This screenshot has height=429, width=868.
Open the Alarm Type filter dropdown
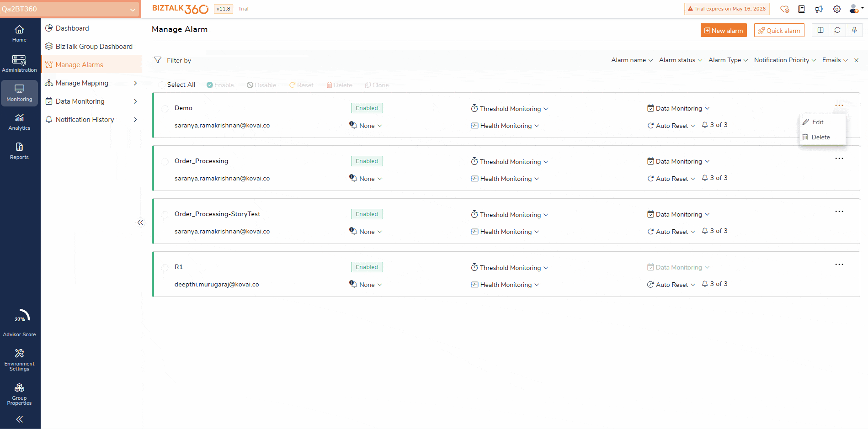(x=728, y=60)
